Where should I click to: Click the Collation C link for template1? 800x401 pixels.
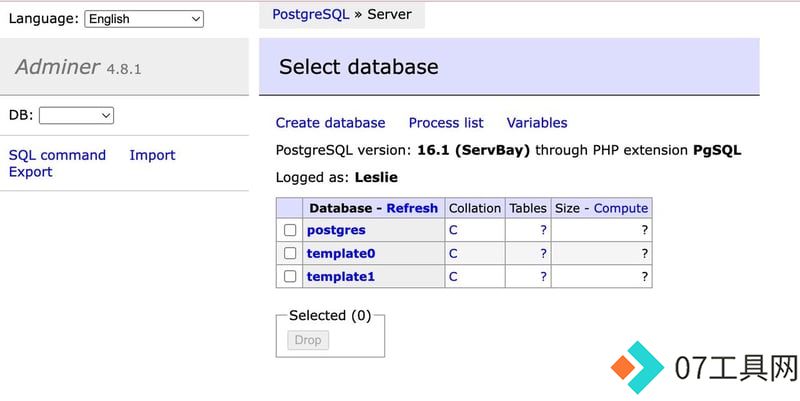coord(453,277)
